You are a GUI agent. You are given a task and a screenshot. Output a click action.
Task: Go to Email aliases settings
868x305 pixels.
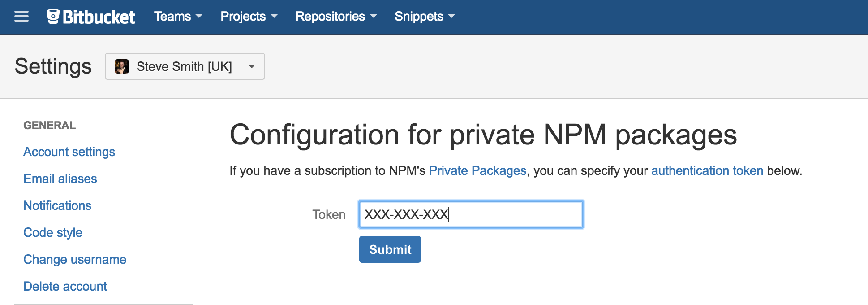point(60,179)
